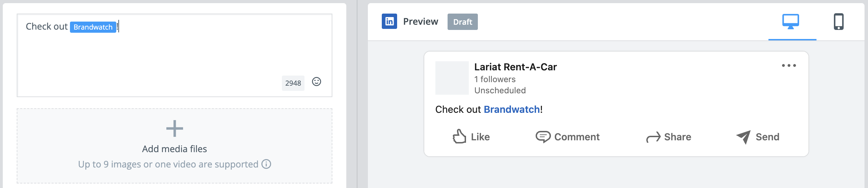Click 'Up to 9 images or one video' text
Image resolution: width=868 pixels, height=188 pixels.
point(168,164)
